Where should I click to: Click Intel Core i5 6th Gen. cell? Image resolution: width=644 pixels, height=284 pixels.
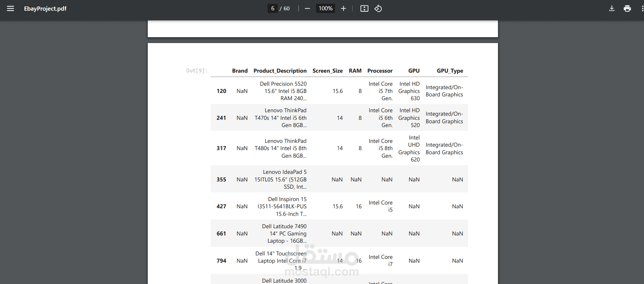click(380, 118)
